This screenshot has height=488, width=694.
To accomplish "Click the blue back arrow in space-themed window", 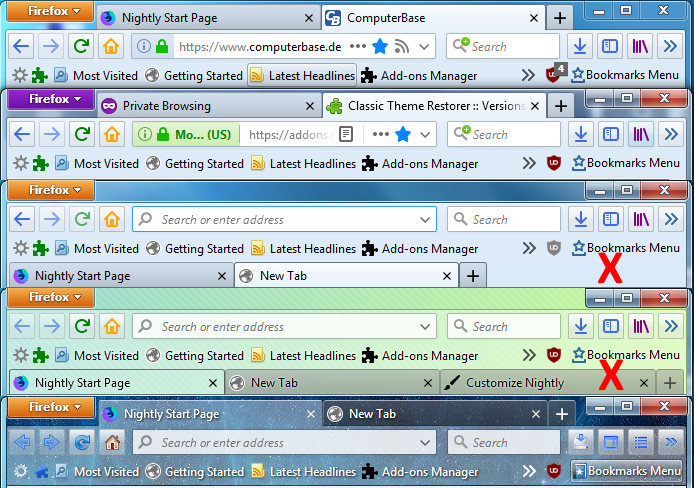I will point(22,442).
